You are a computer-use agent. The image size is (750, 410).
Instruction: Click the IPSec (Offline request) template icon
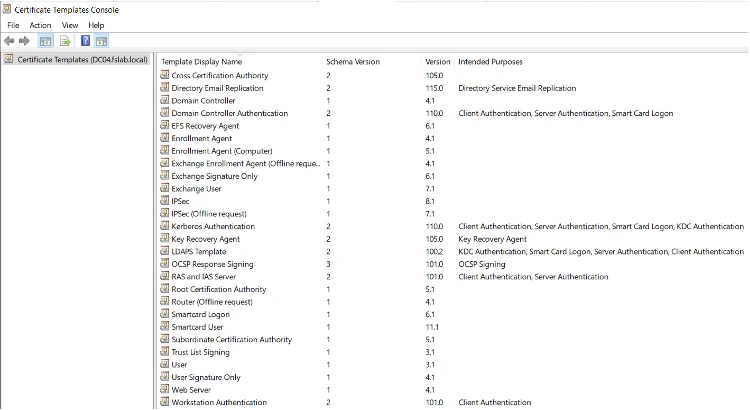(x=165, y=213)
